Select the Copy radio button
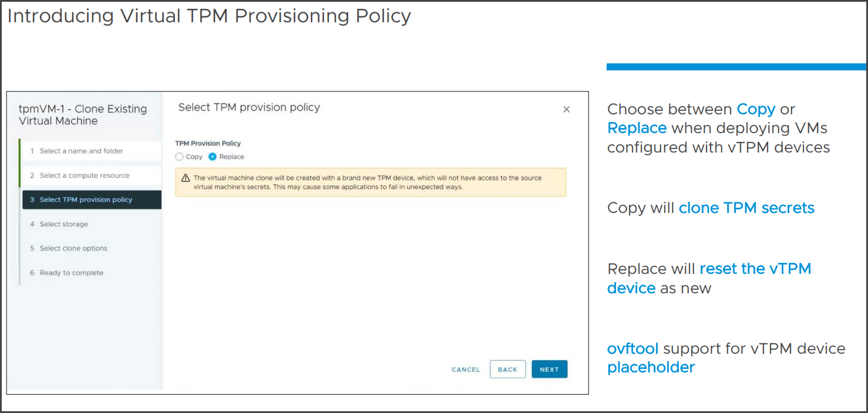Screen dimensions: 868x413 tap(180, 157)
